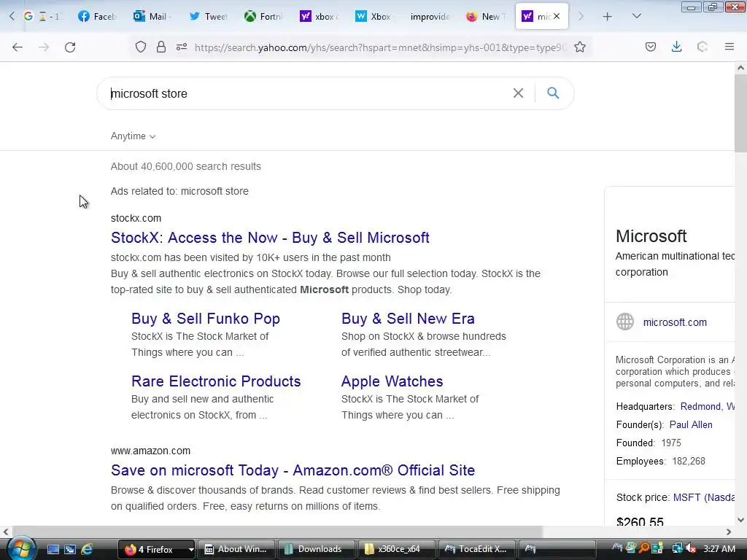The height and width of the screenshot is (560, 747).
Task: Close the active Yahoo search tab
Action: tap(557, 16)
